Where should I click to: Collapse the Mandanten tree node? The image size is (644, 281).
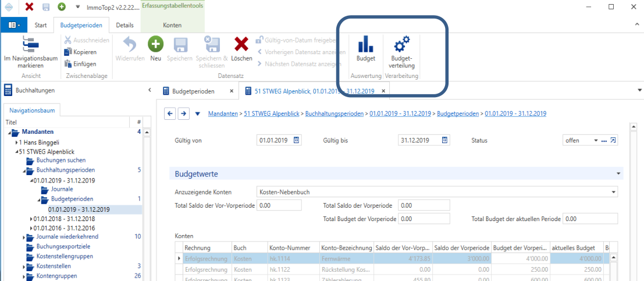tap(9, 132)
